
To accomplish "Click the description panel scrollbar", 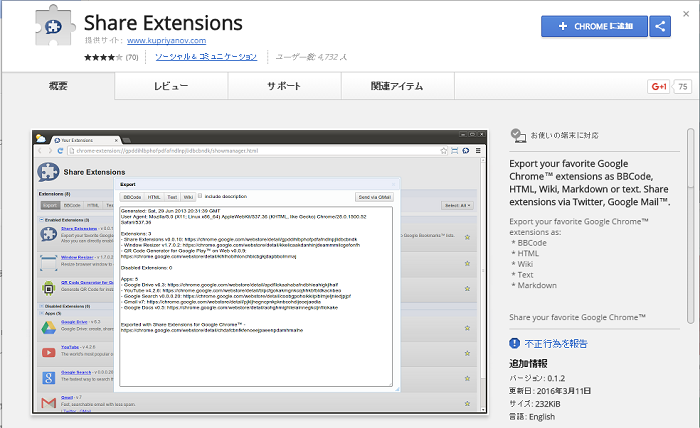I will pyautogui.click(x=691, y=226).
